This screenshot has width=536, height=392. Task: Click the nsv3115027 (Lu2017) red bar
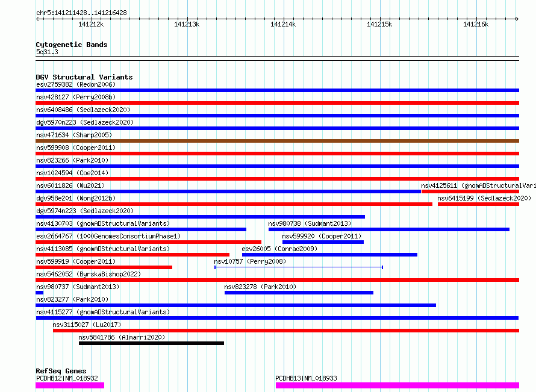coord(286,331)
